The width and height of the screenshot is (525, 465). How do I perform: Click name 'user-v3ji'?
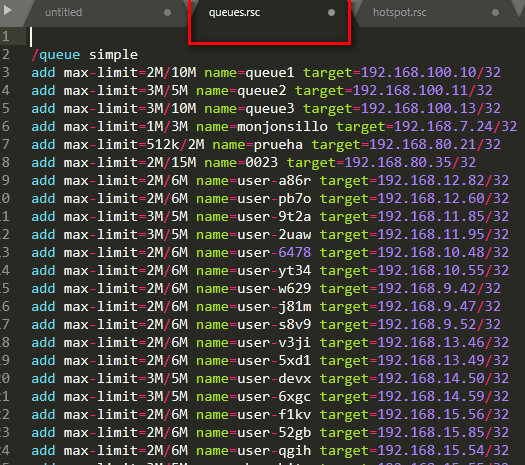[x=274, y=344]
